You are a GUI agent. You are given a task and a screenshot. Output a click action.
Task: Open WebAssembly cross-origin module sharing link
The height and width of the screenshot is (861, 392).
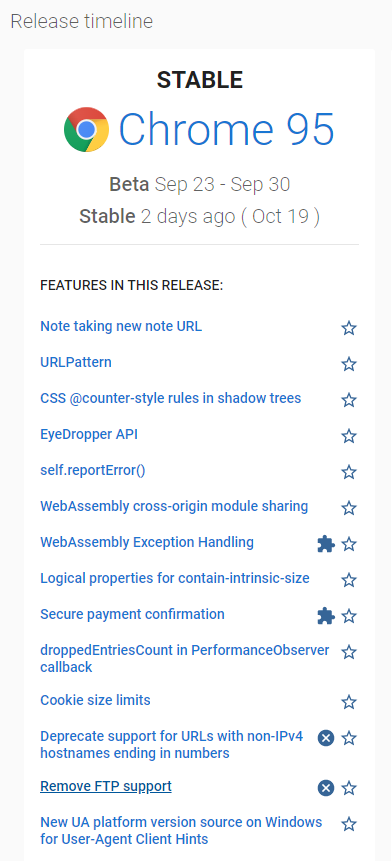[x=174, y=506]
